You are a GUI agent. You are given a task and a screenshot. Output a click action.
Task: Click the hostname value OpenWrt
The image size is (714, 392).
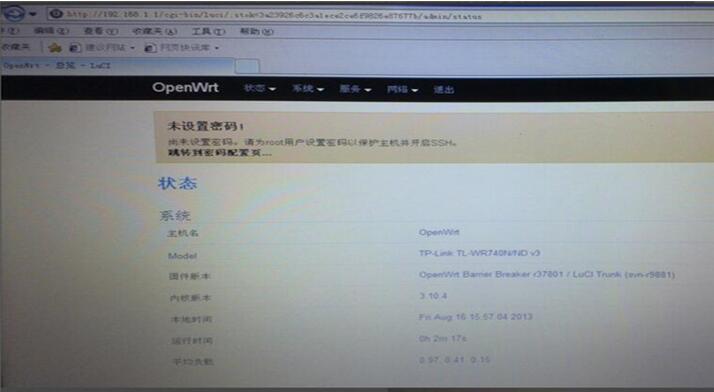click(439, 232)
